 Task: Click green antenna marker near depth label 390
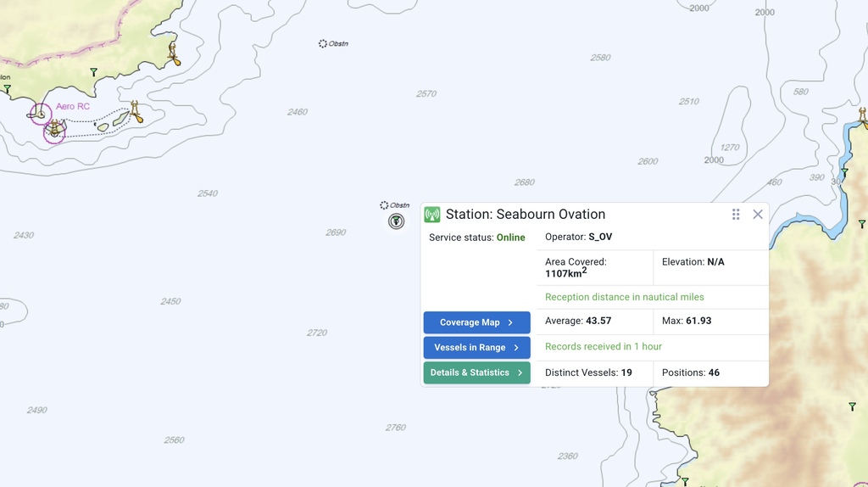tap(845, 172)
